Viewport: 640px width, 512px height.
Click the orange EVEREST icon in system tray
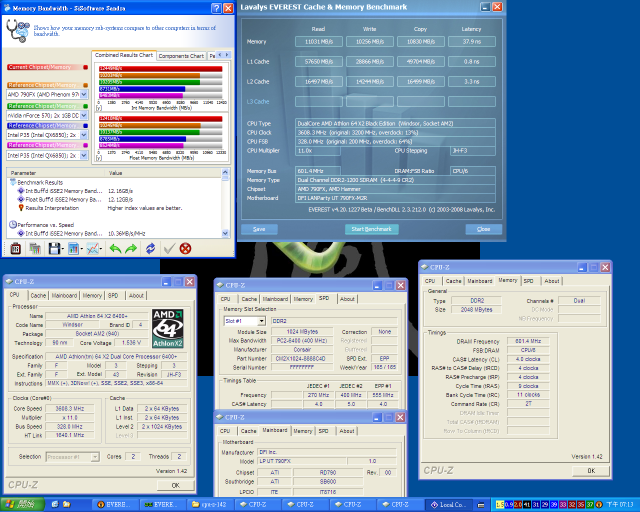coord(599,505)
